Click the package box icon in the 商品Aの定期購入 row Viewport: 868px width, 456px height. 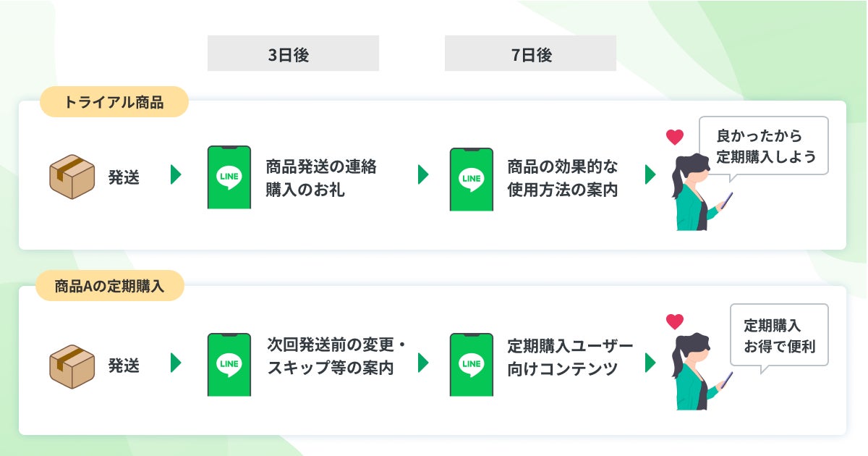point(72,366)
